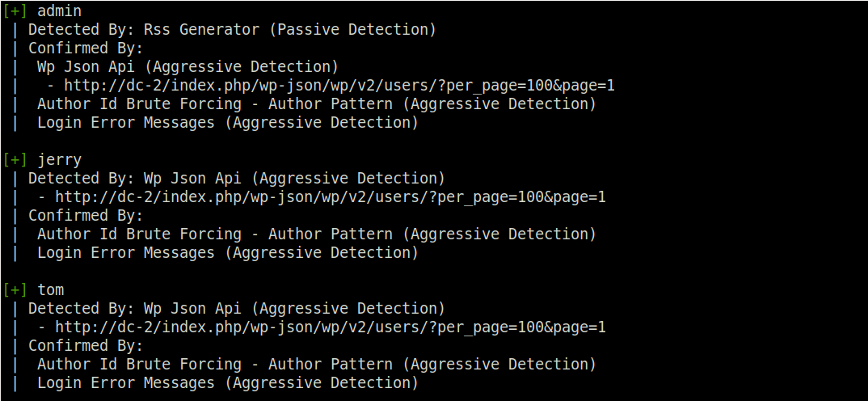Viewport: 868px width, 401px height.
Task: Click admin's Author Id Brute Forcing line
Action: (x=317, y=104)
